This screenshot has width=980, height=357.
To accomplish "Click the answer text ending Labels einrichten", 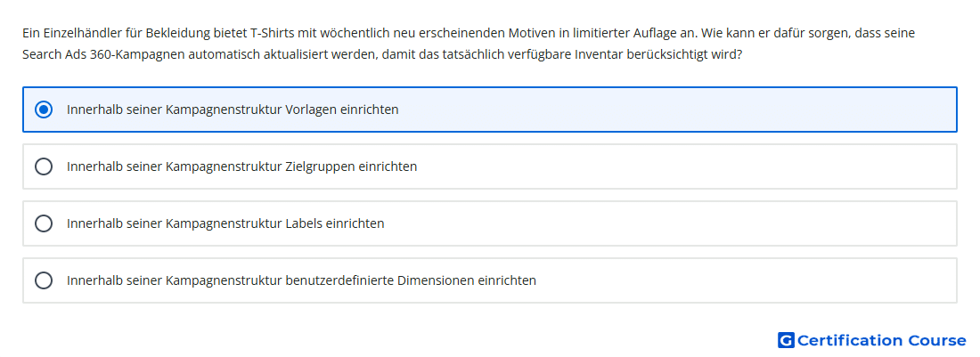I will click(x=225, y=223).
